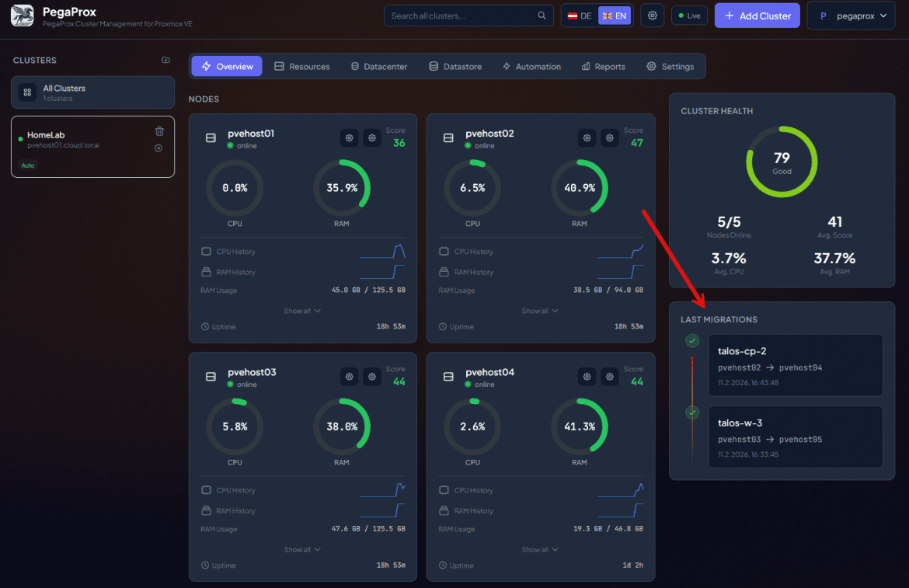
Task: Click the pvehost01 RAM History icon
Action: [x=207, y=272]
